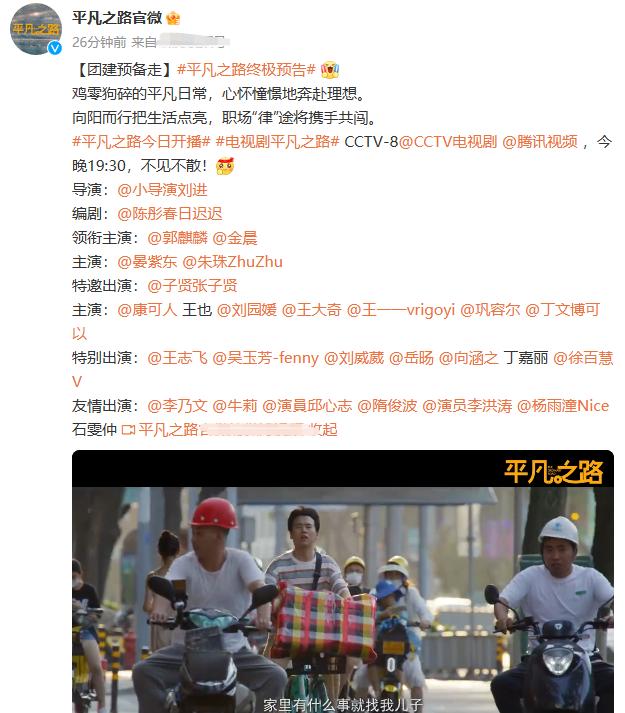This screenshot has width=625, height=713.
Task: Open the @朱珠ZhuZhu mention
Action: pos(232,262)
